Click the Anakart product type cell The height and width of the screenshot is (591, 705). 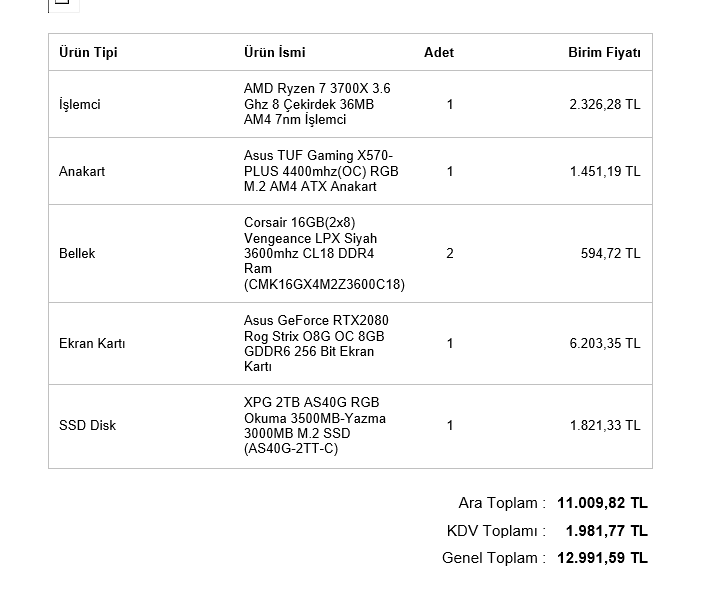tap(82, 171)
